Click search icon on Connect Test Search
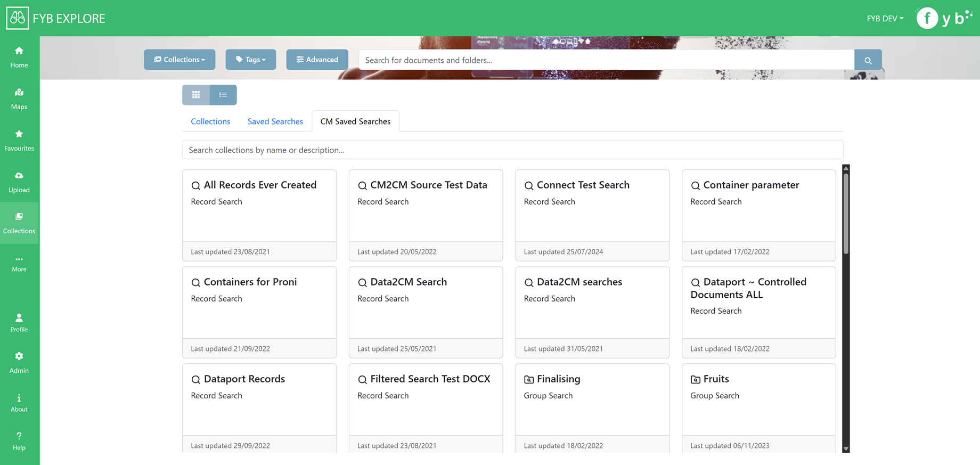 (529, 185)
